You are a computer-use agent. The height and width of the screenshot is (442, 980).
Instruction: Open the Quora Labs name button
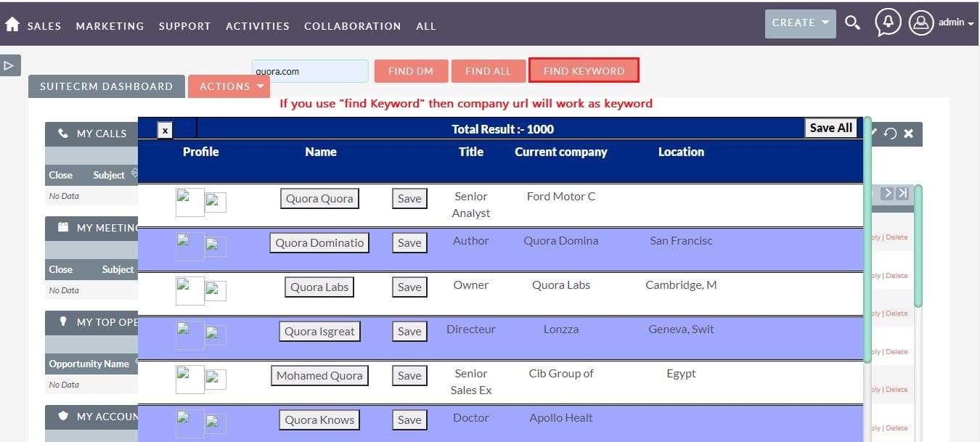point(319,287)
